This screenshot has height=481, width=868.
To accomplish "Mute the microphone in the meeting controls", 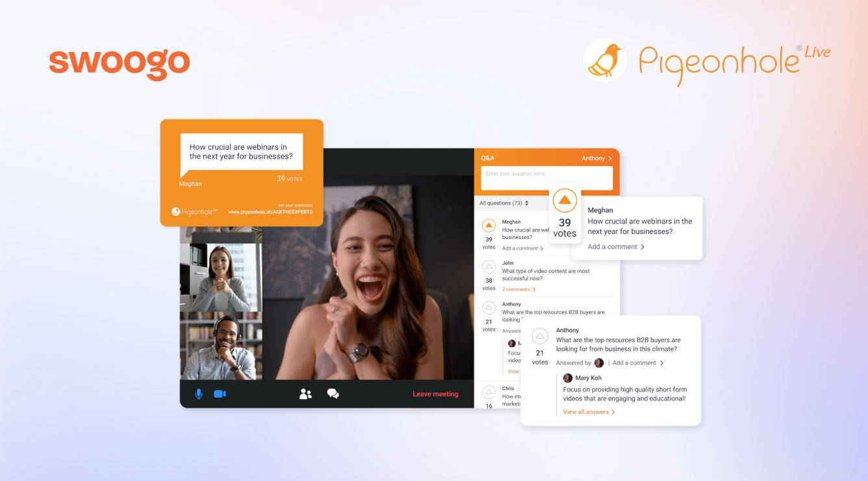I will pyautogui.click(x=198, y=393).
